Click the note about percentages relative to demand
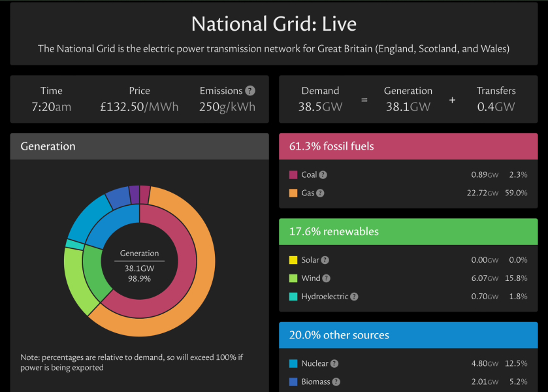This screenshot has height=392, width=548. point(131,363)
